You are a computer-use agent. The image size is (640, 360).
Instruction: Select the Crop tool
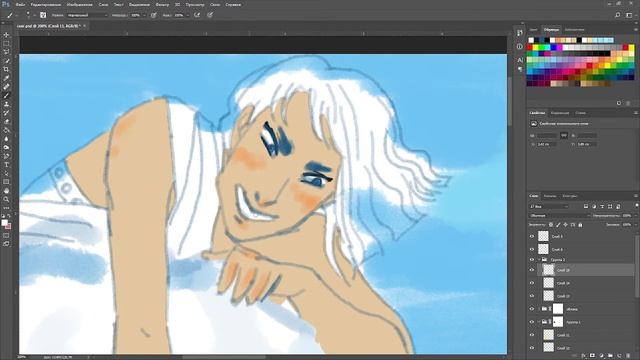coord(6,69)
